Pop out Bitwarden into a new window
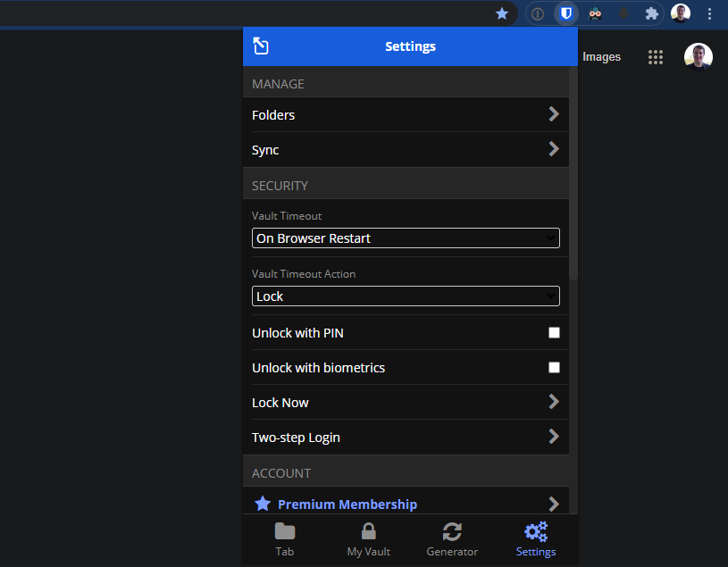This screenshot has width=728, height=567. [x=259, y=46]
